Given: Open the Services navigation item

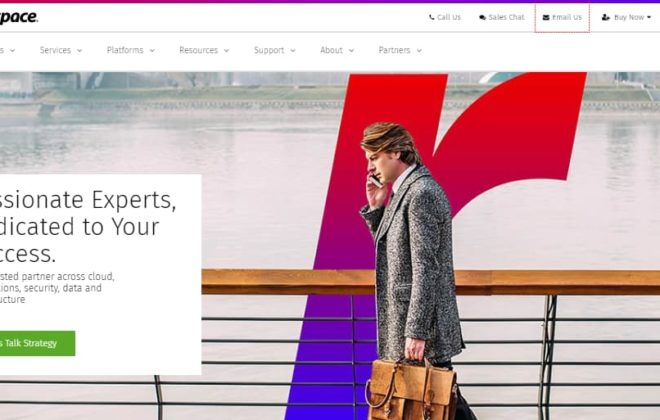Looking at the screenshot, I should (x=55, y=50).
